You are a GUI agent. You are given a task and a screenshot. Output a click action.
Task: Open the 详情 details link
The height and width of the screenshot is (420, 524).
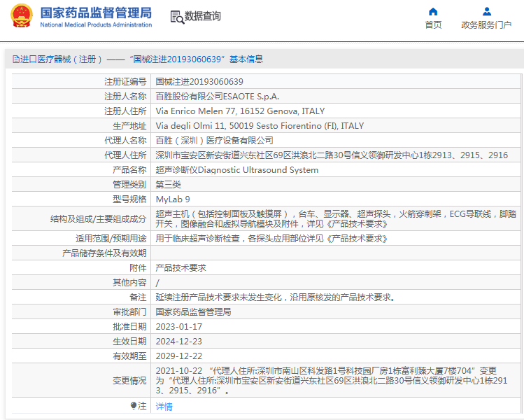[164, 407]
